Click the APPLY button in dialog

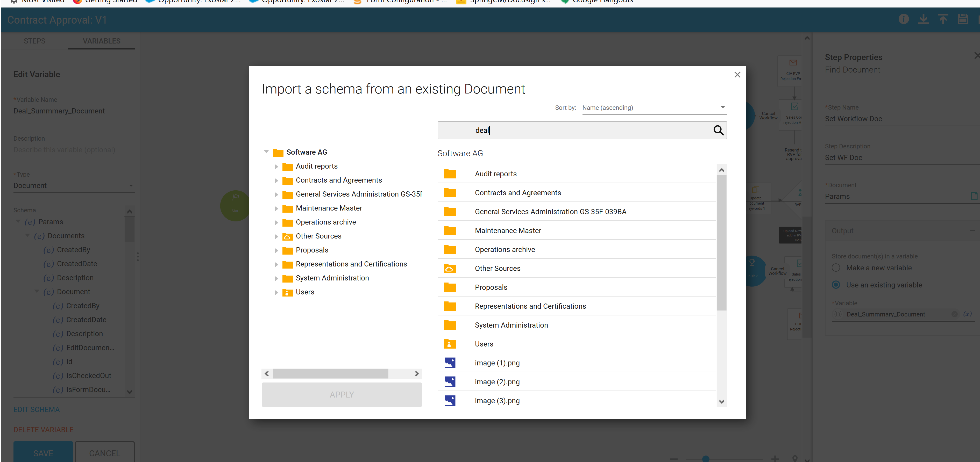coord(341,394)
